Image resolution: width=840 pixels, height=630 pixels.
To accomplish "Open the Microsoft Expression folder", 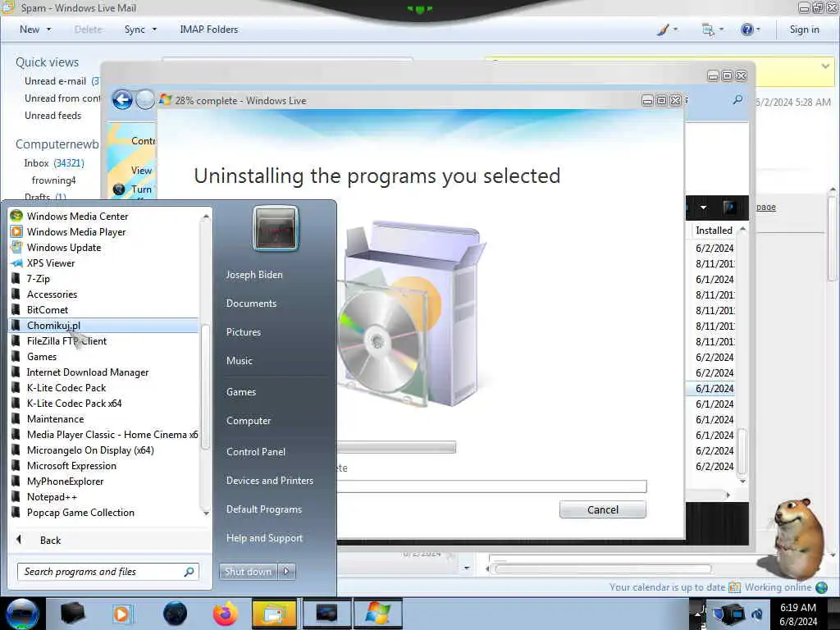I will pyautogui.click(x=71, y=466).
